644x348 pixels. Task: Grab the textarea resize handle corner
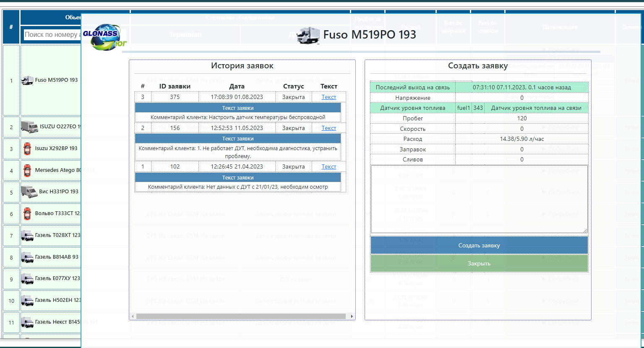[585, 230]
